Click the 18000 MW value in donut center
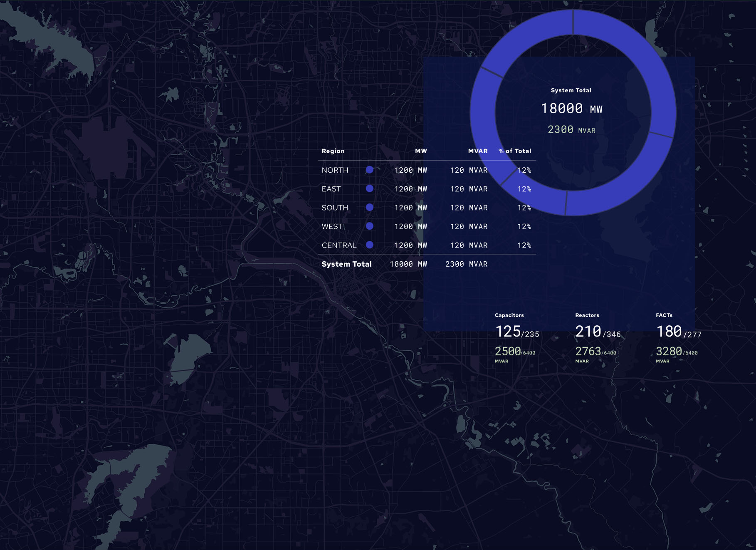The width and height of the screenshot is (756, 550). click(x=571, y=109)
